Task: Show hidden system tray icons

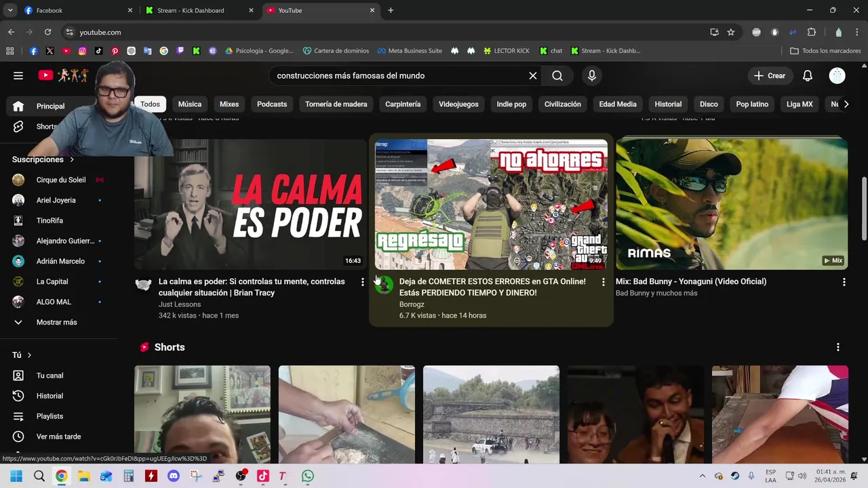Action: [702, 476]
